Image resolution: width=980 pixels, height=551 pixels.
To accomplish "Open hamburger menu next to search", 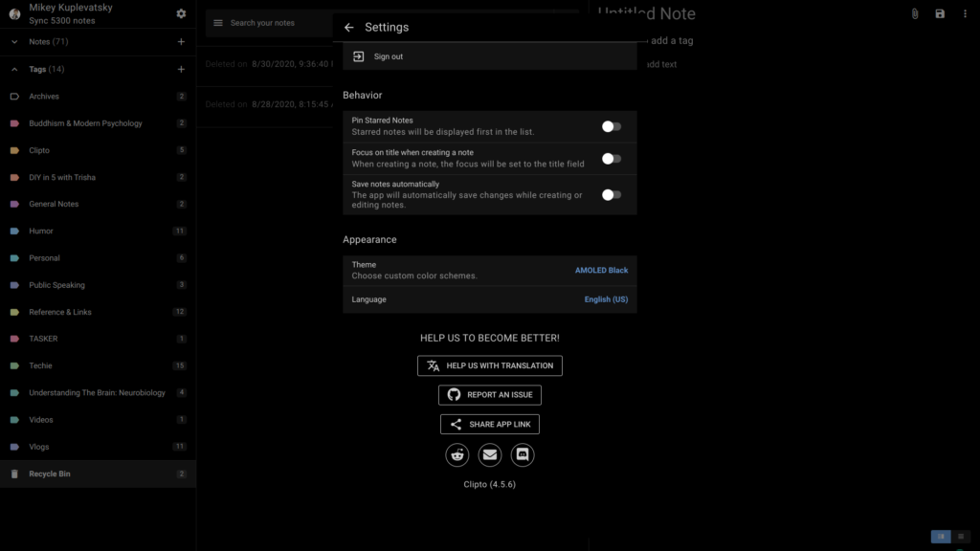I will [218, 23].
